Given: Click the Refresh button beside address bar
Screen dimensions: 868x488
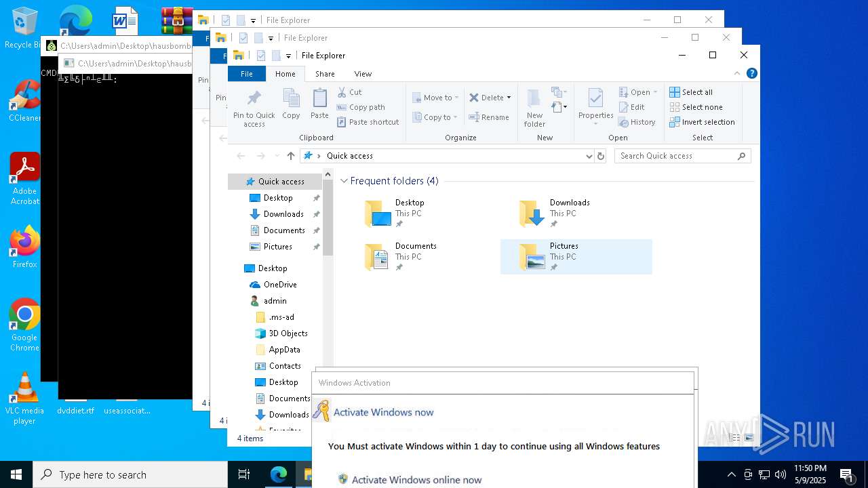Looking at the screenshot, I should 600,156.
